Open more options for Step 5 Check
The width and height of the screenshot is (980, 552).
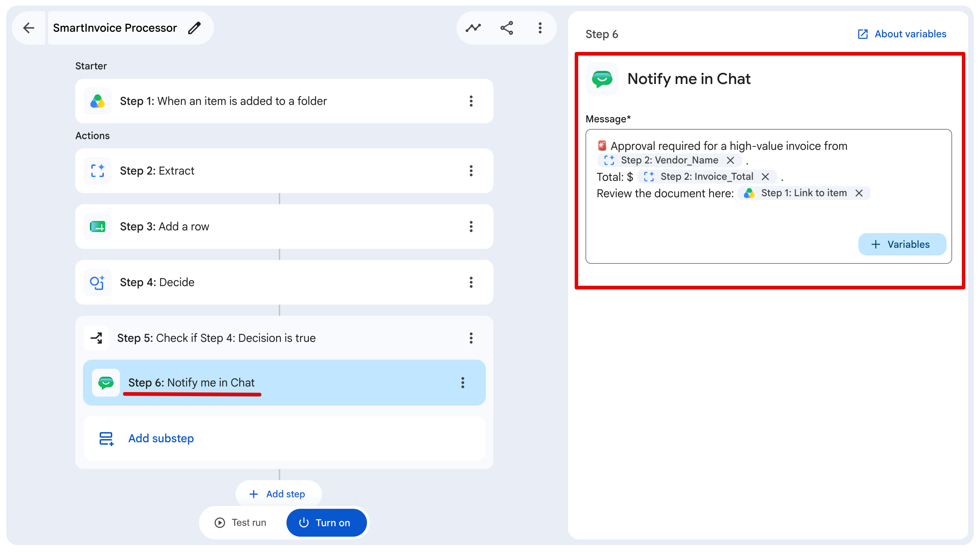(471, 338)
